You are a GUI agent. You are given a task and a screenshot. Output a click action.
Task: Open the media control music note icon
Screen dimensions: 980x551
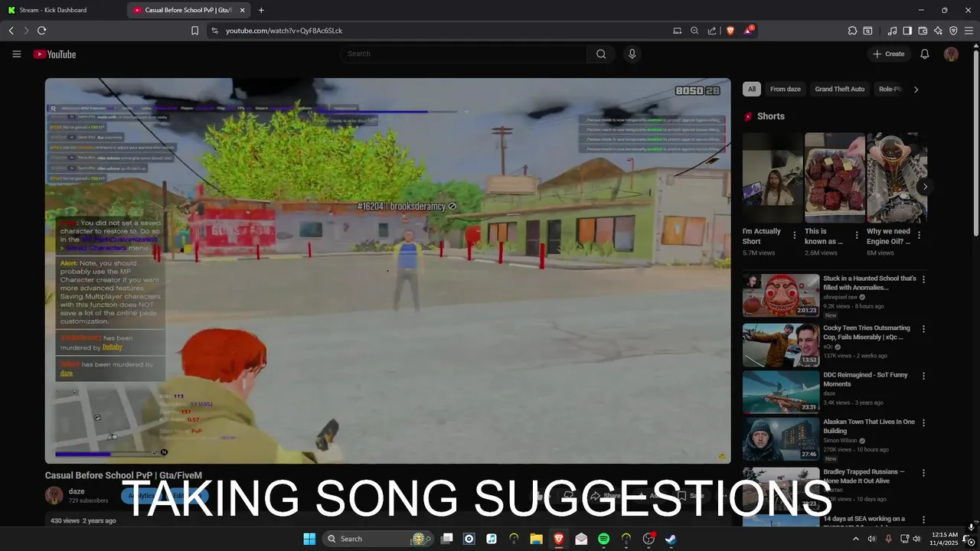pyautogui.click(x=892, y=31)
